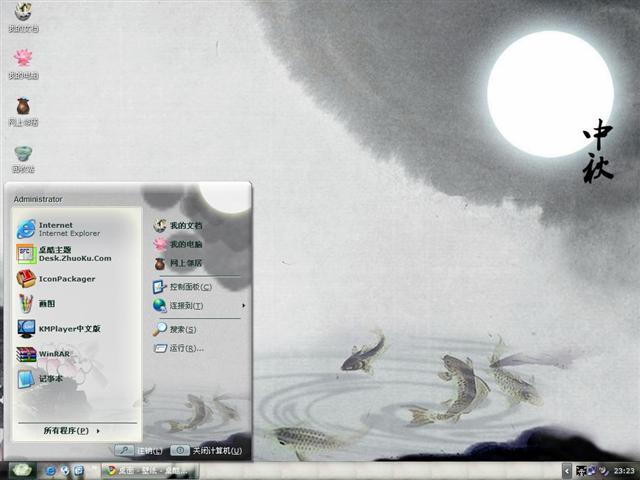Click the third quick launch icon on taskbar

point(78,471)
